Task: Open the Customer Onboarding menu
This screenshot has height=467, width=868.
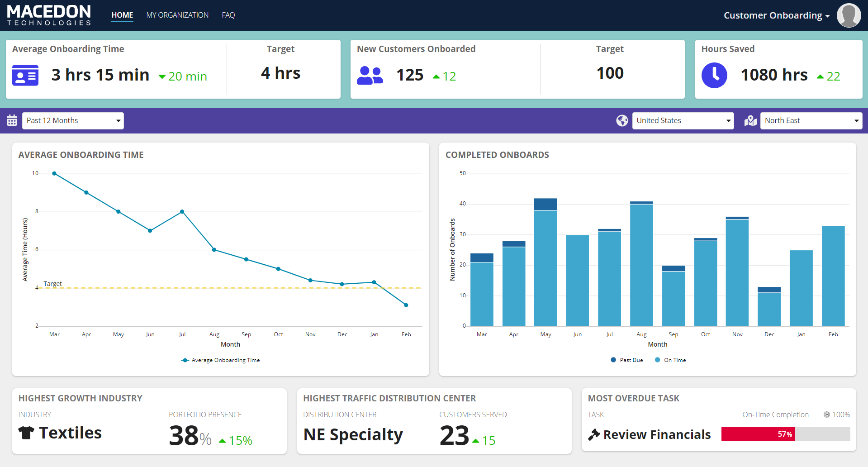Action: point(776,15)
